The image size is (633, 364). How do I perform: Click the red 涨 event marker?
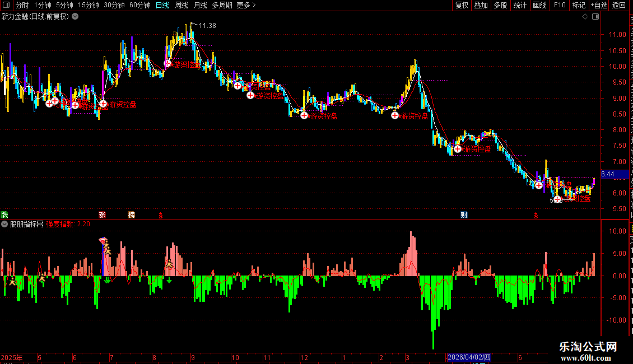point(102,214)
